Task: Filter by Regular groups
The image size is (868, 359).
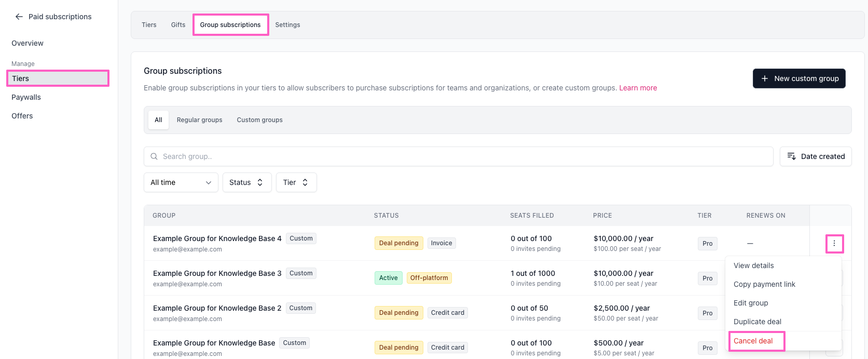Action: coord(199,120)
